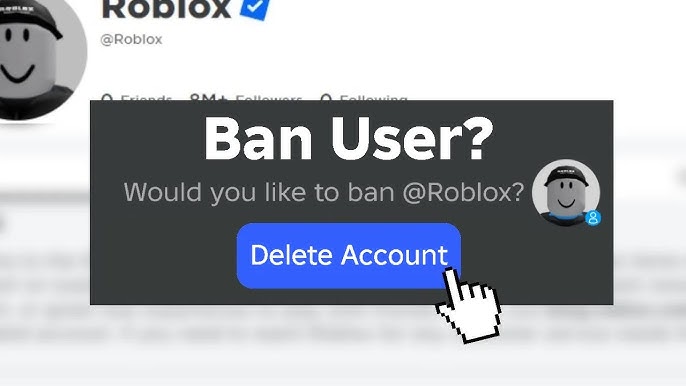This screenshot has height=386, width=686.
Task: Click dark dialog background left of button
Action: tap(163, 256)
